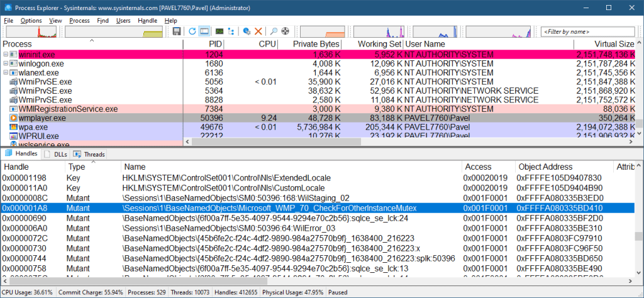Open the Handle menu
This screenshot has height=298, width=644.
pyautogui.click(x=147, y=21)
